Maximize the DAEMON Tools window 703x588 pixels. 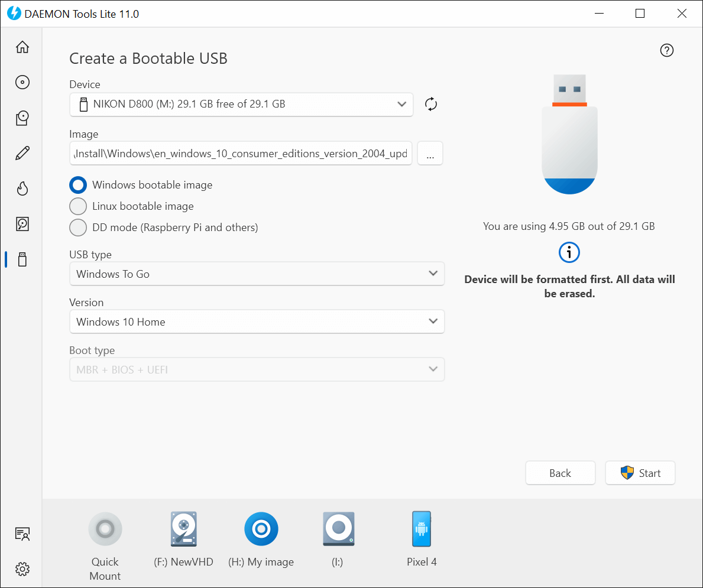point(640,14)
